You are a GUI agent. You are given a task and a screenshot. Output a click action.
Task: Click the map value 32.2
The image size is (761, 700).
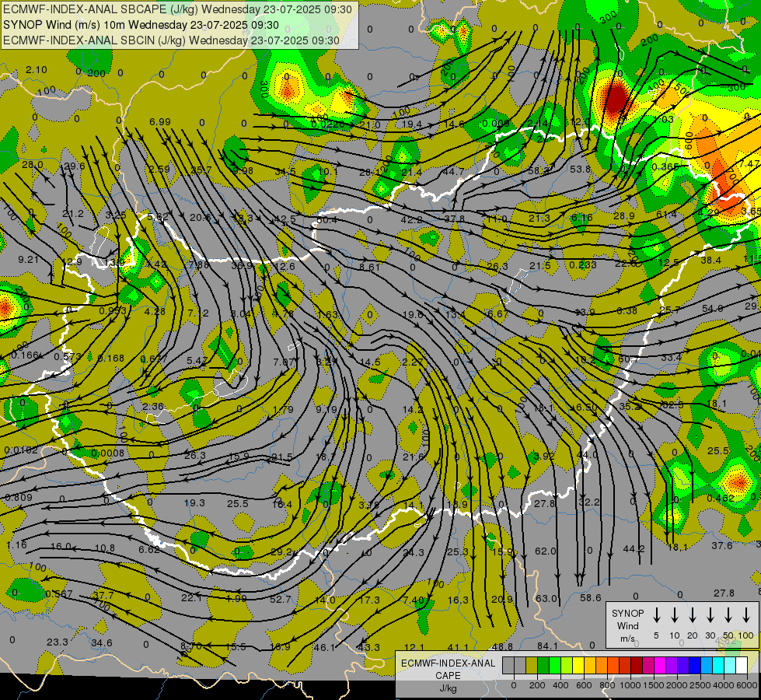[x=589, y=502]
